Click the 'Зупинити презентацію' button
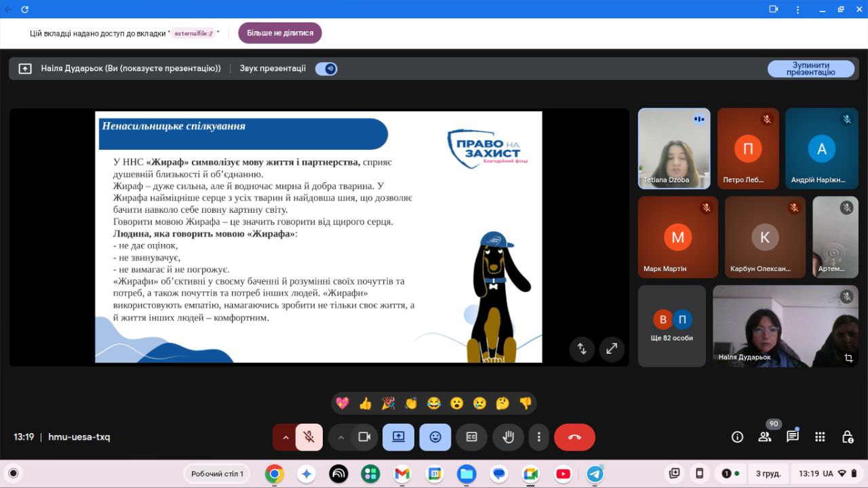The width and height of the screenshot is (868, 488). [x=810, y=68]
